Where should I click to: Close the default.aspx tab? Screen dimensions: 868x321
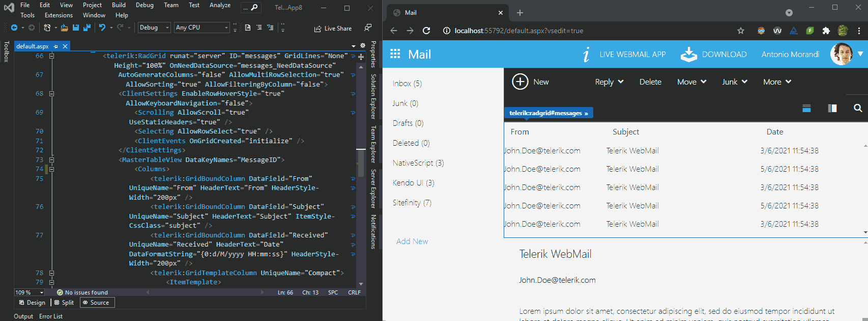coord(65,46)
